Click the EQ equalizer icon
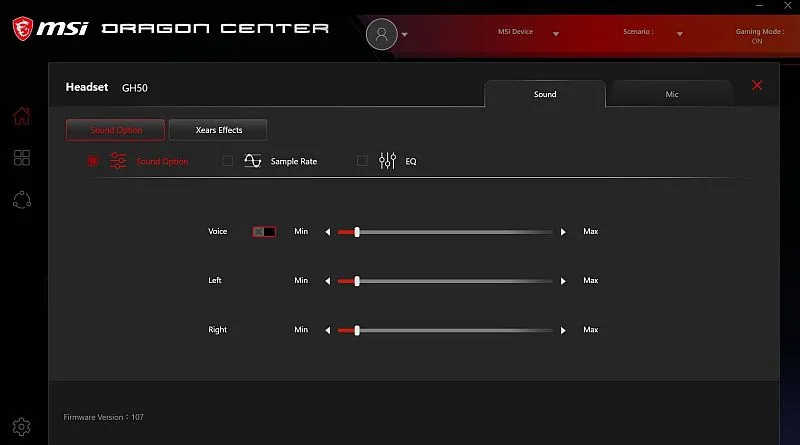Viewport: 800px width, 445px height. click(387, 161)
